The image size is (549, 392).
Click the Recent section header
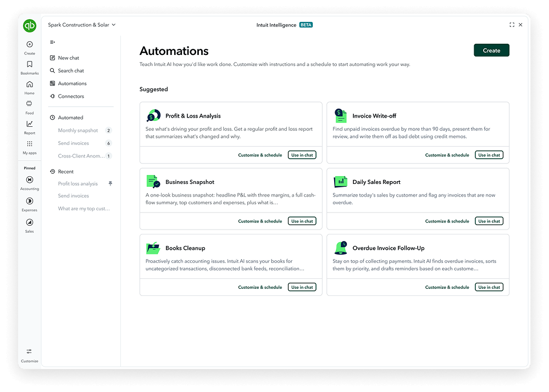point(62,171)
